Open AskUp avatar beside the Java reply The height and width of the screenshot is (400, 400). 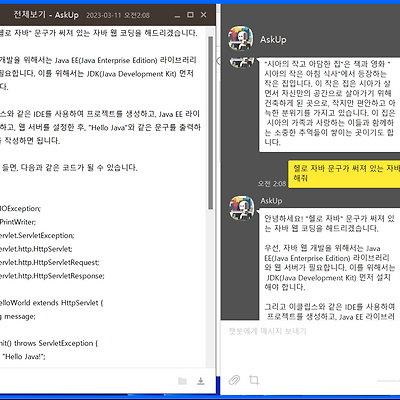[242, 208]
